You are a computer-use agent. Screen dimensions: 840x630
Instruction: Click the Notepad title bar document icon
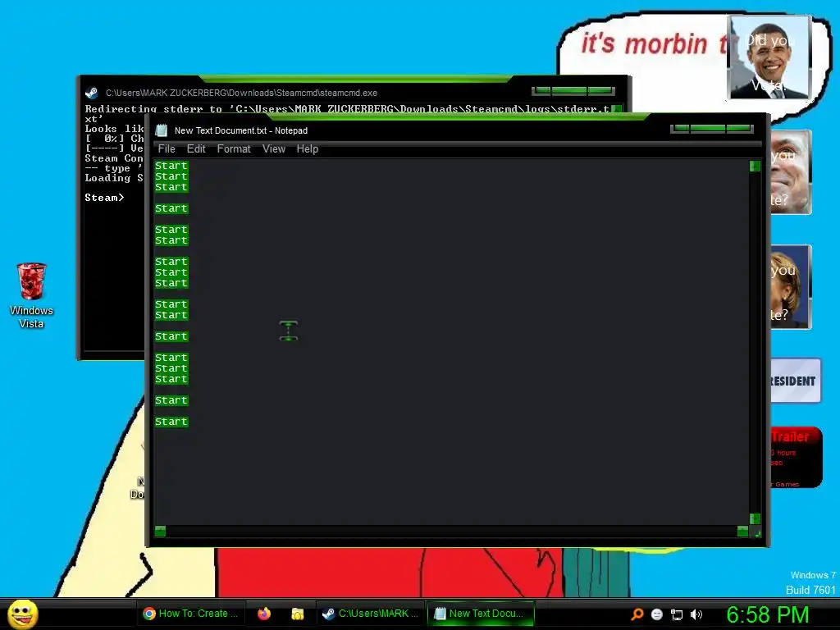point(162,130)
